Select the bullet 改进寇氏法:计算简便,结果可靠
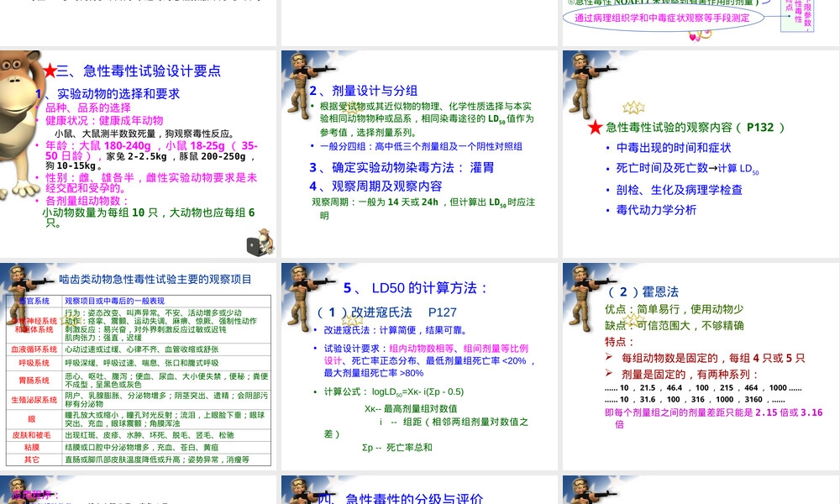The height and width of the screenshot is (504, 840). (396, 330)
